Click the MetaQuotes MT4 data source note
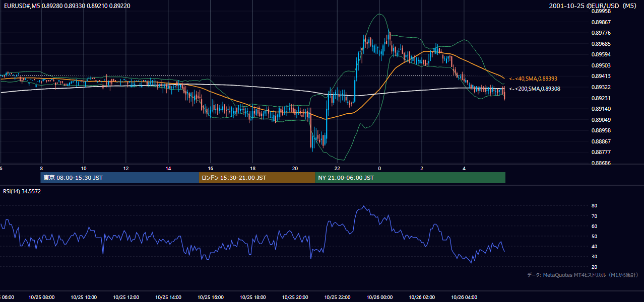 pyautogui.click(x=583, y=275)
